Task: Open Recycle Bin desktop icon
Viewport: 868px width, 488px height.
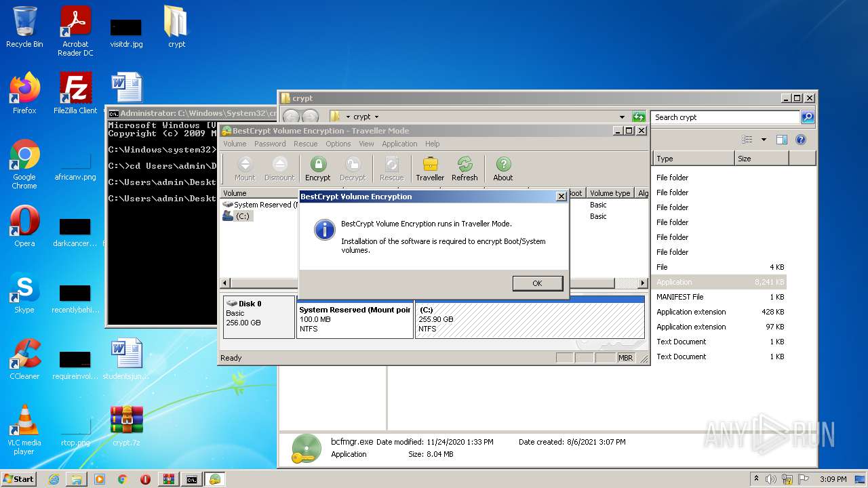Action: [x=24, y=28]
